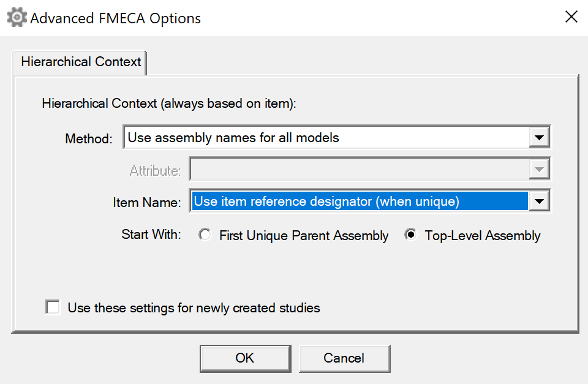Click the Item Name: label
This screenshot has height=384, width=588.
(146, 203)
